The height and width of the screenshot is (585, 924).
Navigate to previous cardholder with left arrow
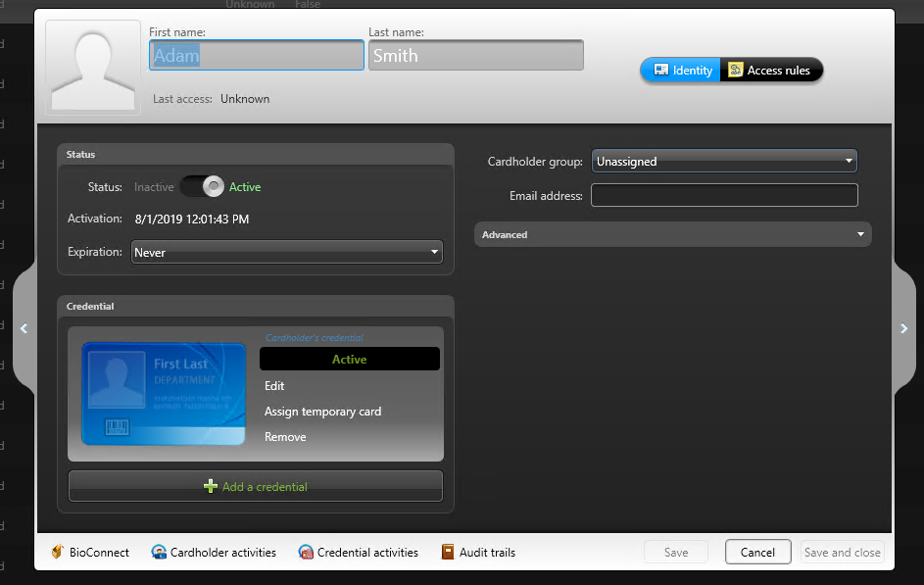click(x=23, y=328)
